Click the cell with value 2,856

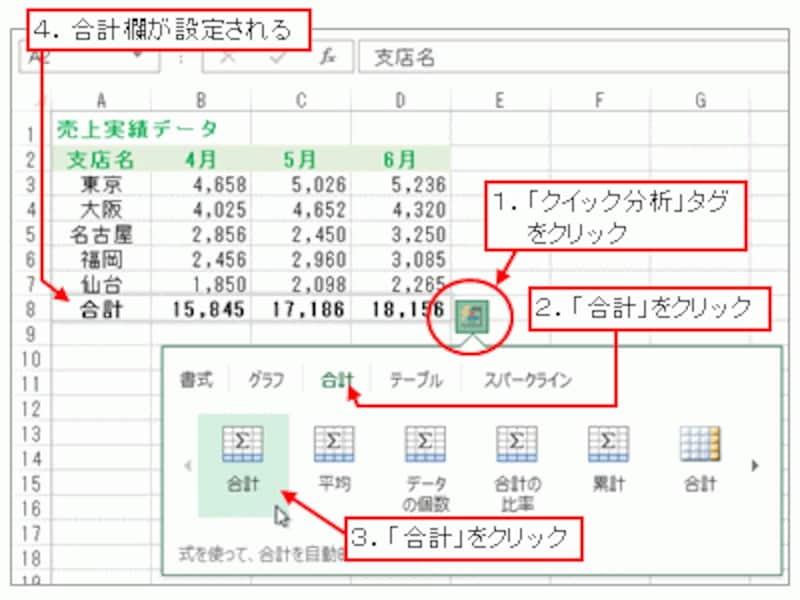click(201, 234)
